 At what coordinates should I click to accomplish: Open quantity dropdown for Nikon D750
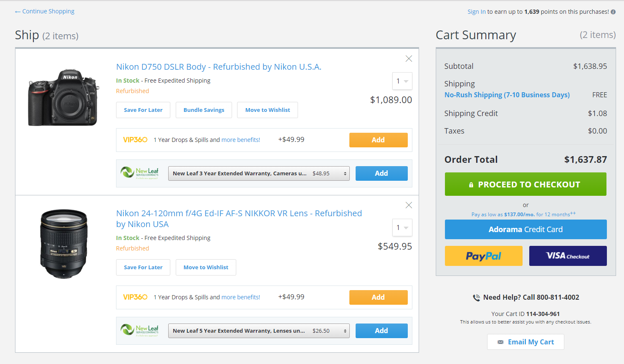coord(402,81)
